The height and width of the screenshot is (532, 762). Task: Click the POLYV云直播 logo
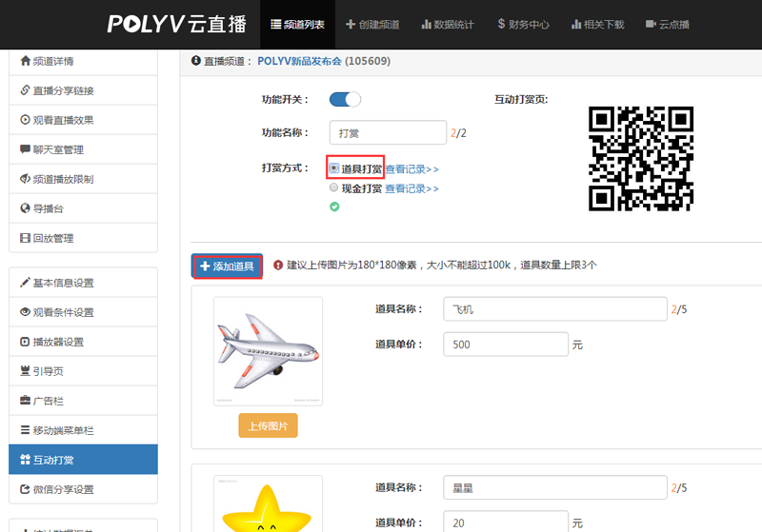[176, 24]
